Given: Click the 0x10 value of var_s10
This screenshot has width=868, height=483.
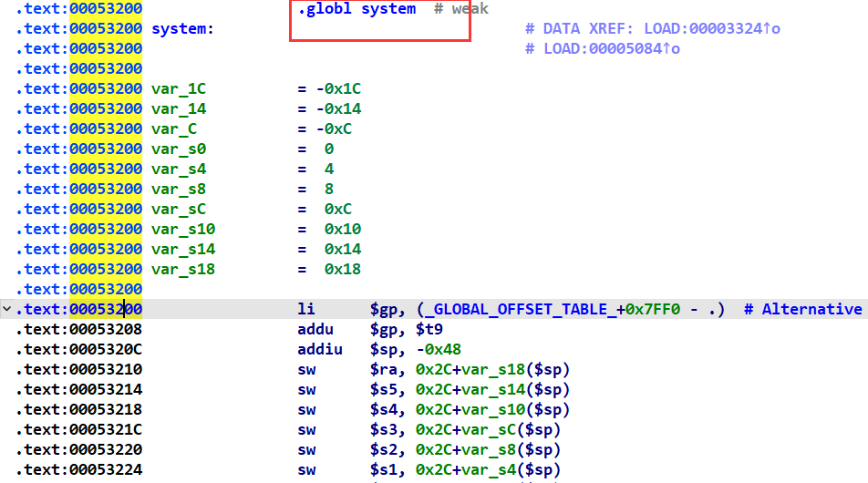Looking at the screenshot, I should point(343,229).
